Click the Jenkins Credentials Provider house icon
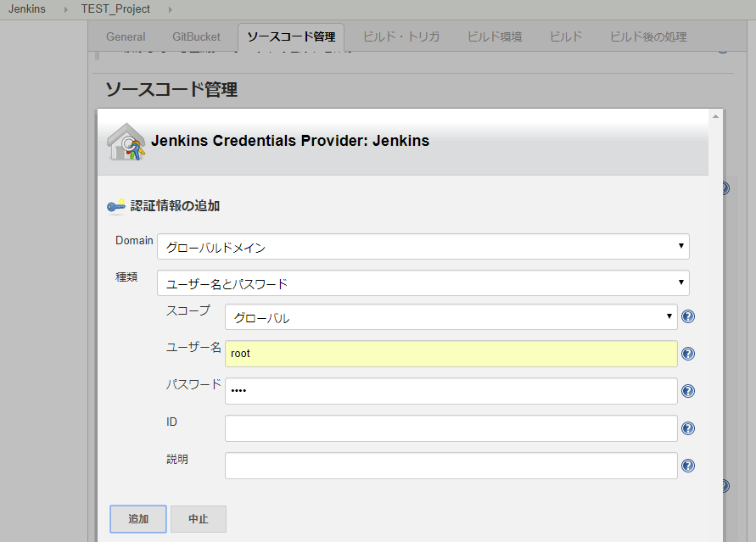The width and height of the screenshot is (756, 542). point(126,142)
